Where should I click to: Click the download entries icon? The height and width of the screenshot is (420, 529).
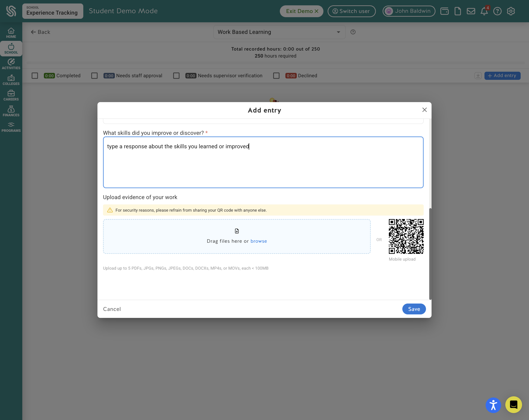click(478, 76)
